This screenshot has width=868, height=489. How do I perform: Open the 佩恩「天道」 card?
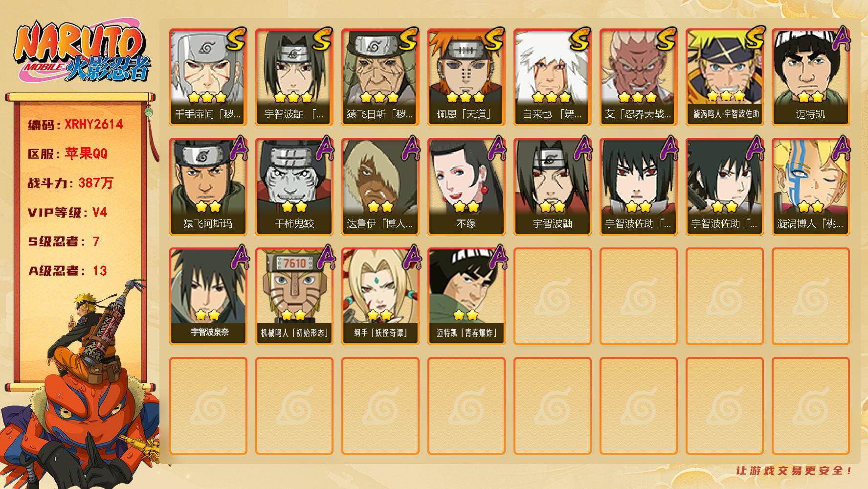pyautogui.click(x=466, y=77)
